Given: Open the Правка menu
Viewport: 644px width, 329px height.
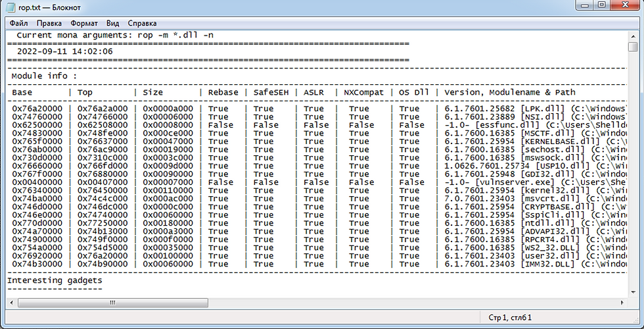Looking at the screenshot, I should [x=49, y=23].
